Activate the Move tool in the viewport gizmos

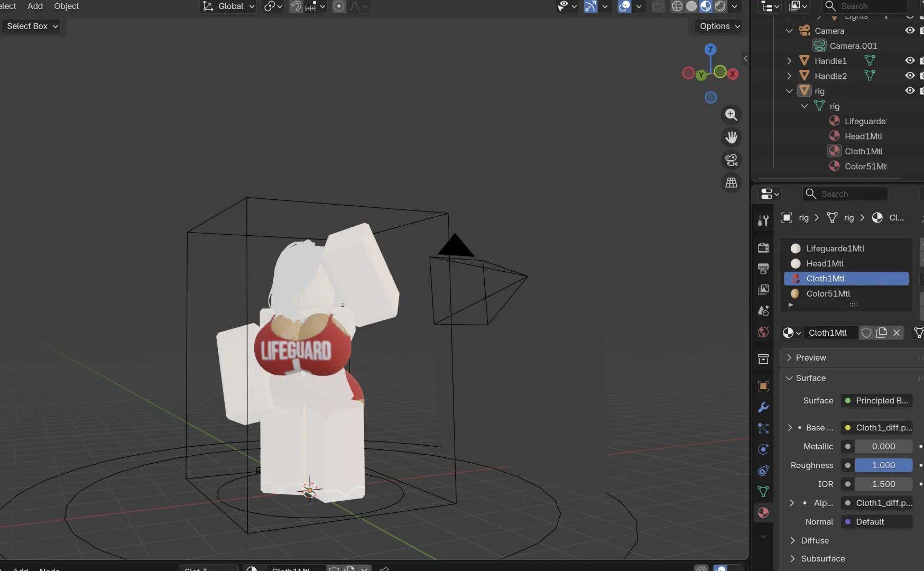click(x=731, y=137)
